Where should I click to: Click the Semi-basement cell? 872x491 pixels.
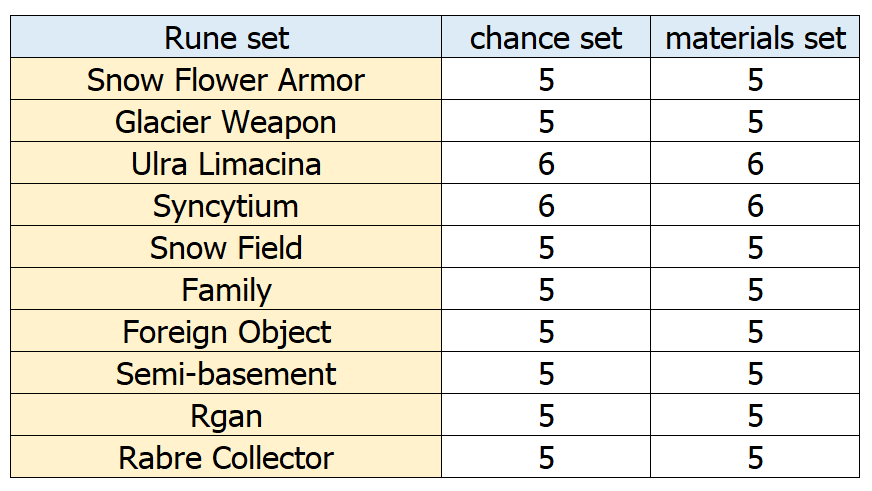pos(226,373)
